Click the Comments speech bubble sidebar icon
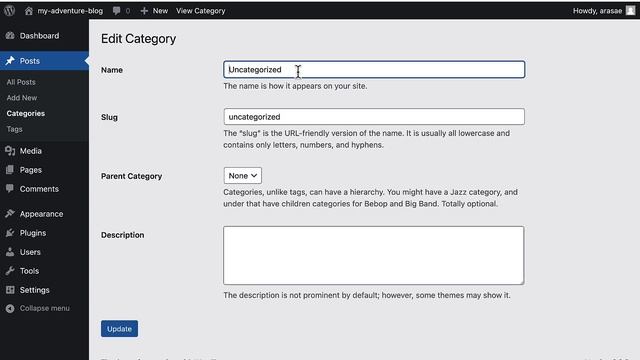Screen dimensions: 640x360 tap(10, 189)
